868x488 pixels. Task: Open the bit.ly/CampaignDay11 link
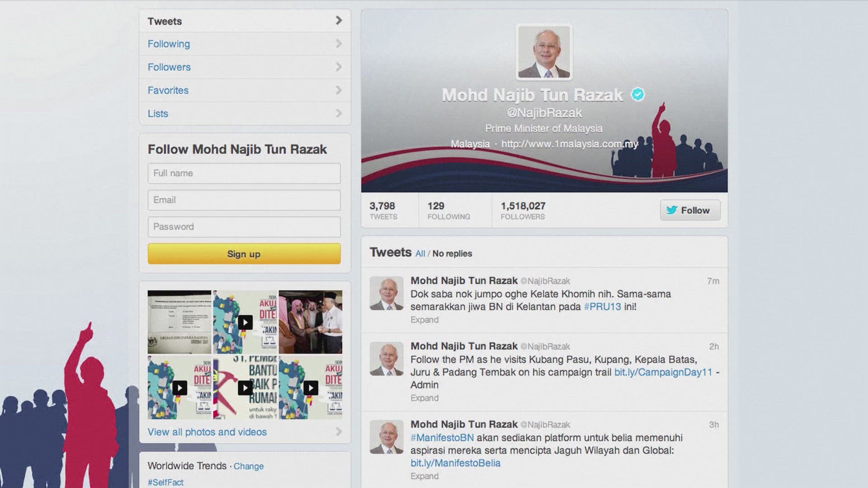[x=663, y=372]
